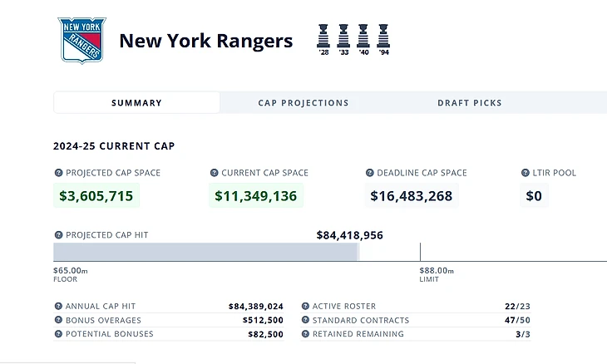The image size is (607, 364).
Task: Click the New York Rangers logo
Action: coord(82,40)
